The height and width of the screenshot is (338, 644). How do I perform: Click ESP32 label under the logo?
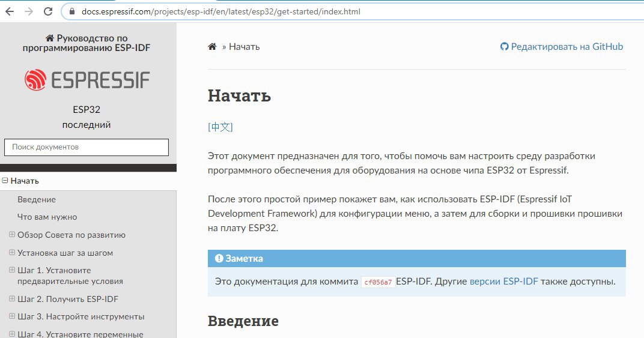(87, 110)
